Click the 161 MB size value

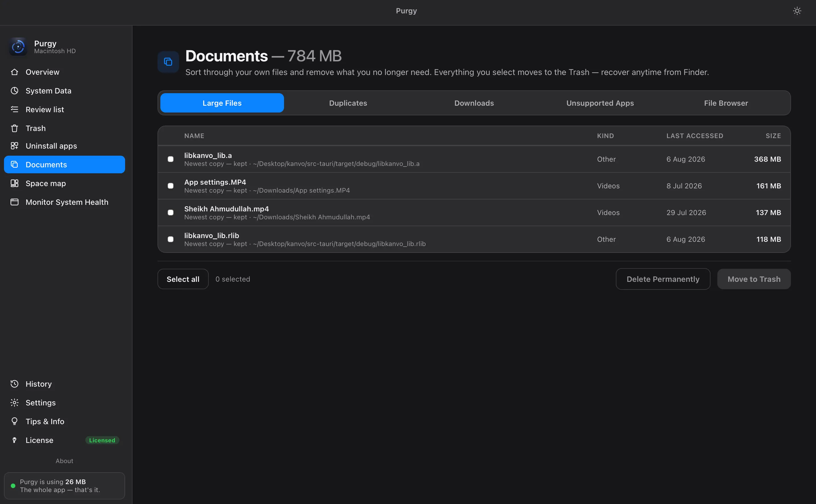[768, 186]
